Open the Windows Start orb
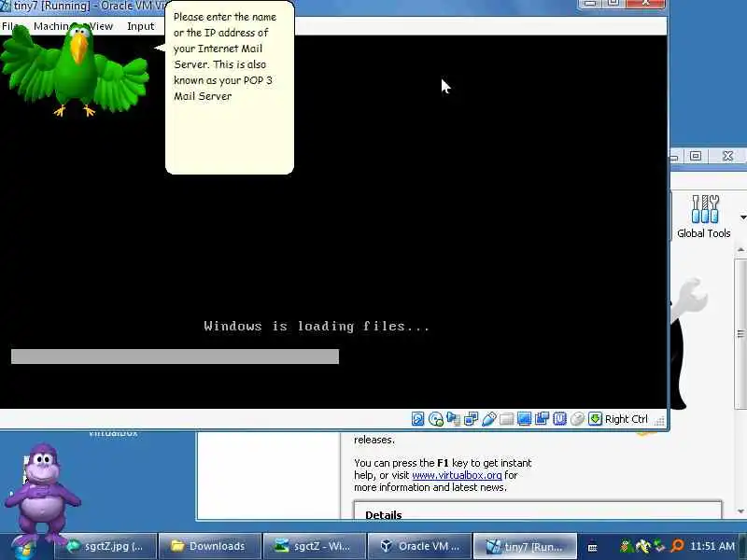 [x=23, y=548]
